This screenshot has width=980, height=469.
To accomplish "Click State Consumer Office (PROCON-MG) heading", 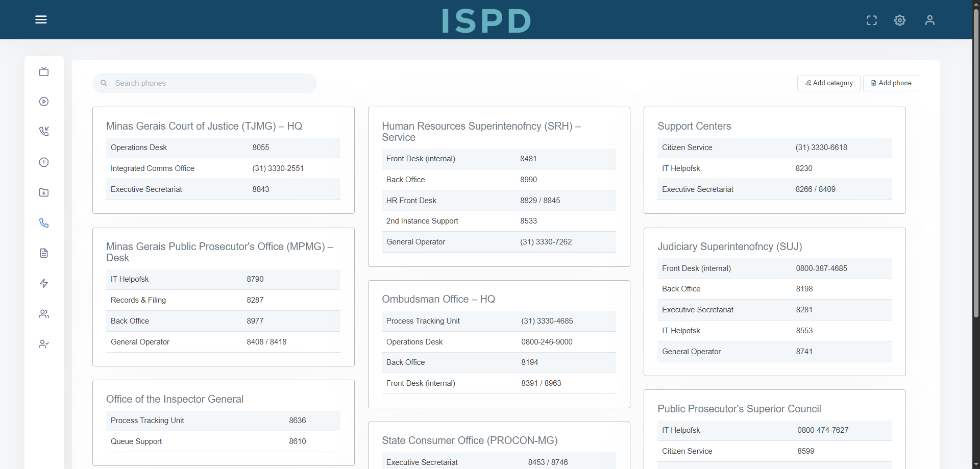I will (470, 440).
